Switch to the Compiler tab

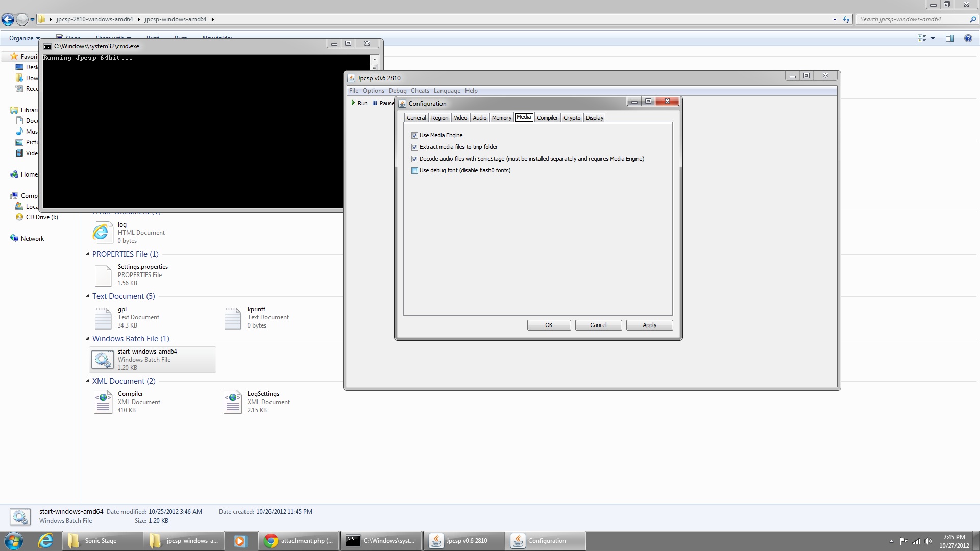pos(547,118)
